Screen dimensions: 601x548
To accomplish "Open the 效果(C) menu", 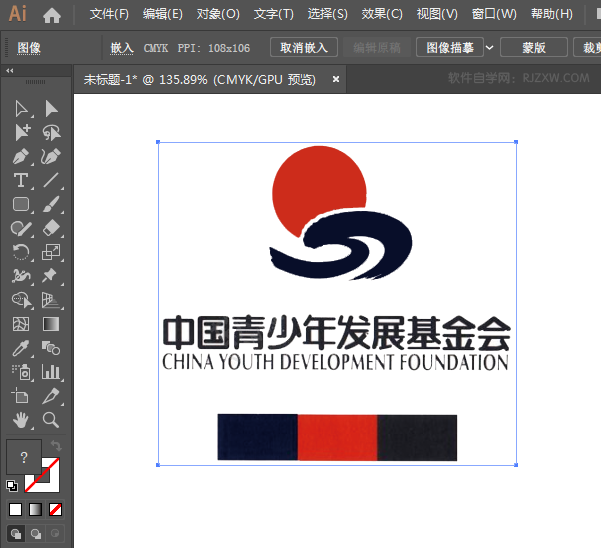I will 382,14.
